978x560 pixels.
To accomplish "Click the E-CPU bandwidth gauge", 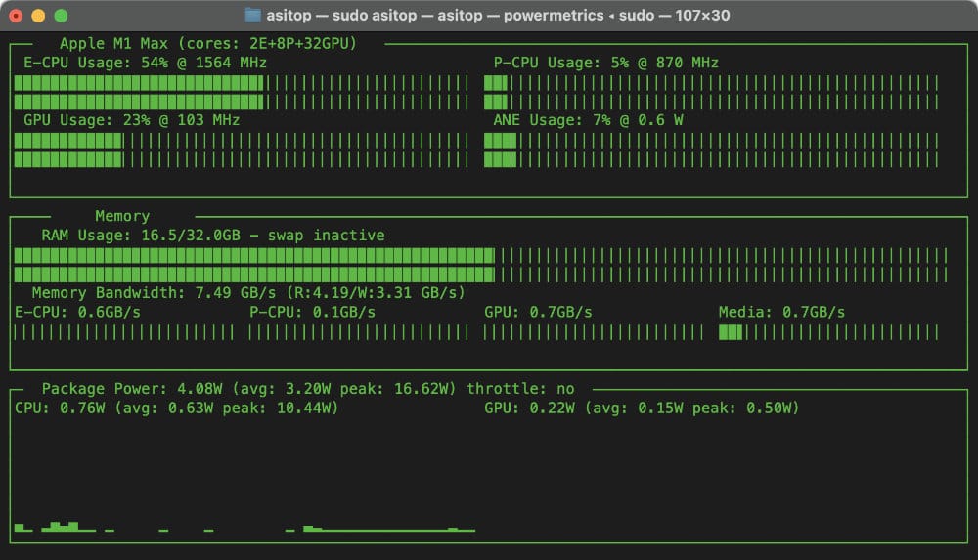I will pos(123,333).
